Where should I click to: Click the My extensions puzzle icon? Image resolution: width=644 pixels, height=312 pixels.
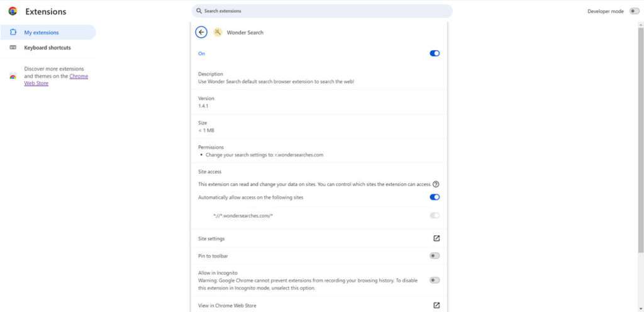point(13,33)
